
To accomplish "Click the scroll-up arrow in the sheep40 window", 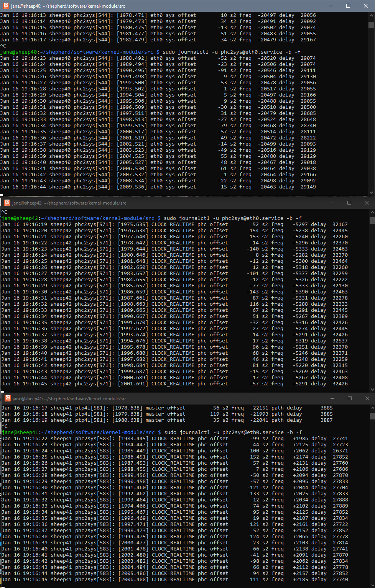I will pyautogui.click(x=371, y=15).
